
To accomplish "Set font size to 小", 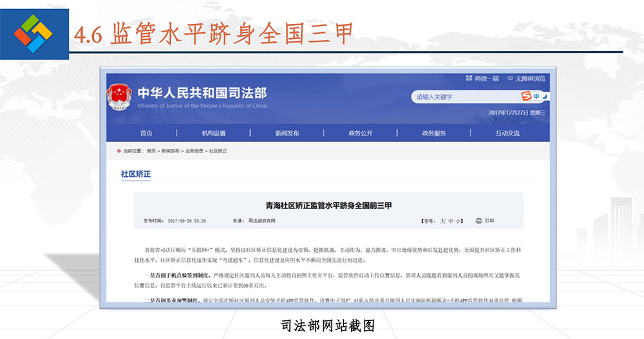I will [458, 221].
